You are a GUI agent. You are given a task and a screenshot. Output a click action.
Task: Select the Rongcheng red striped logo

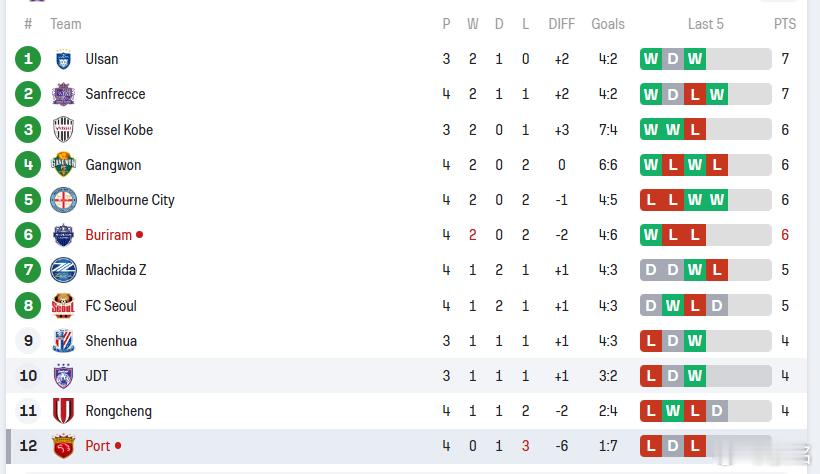63,411
